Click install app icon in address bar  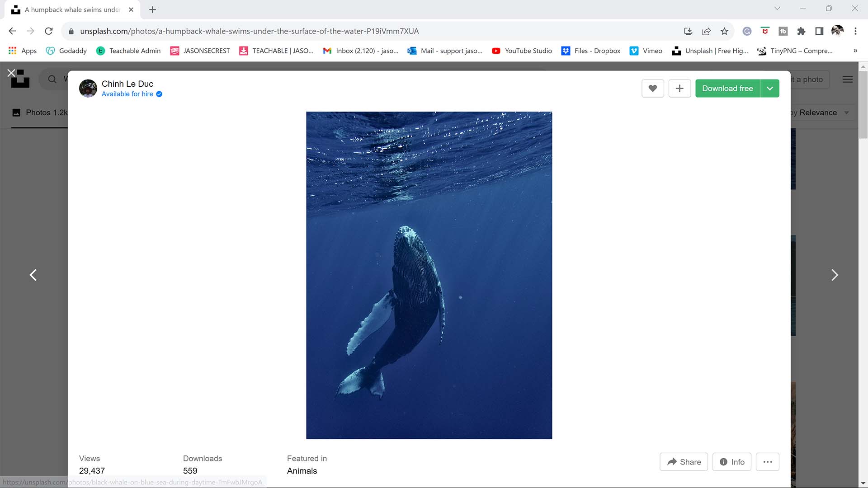pos(688,31)
